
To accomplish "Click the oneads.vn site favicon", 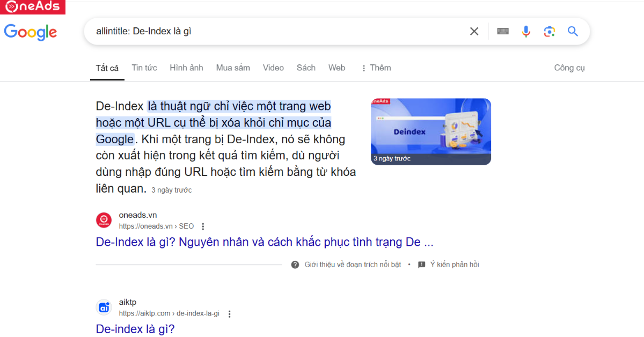I will pyautogui.click(x=104, y=220).
